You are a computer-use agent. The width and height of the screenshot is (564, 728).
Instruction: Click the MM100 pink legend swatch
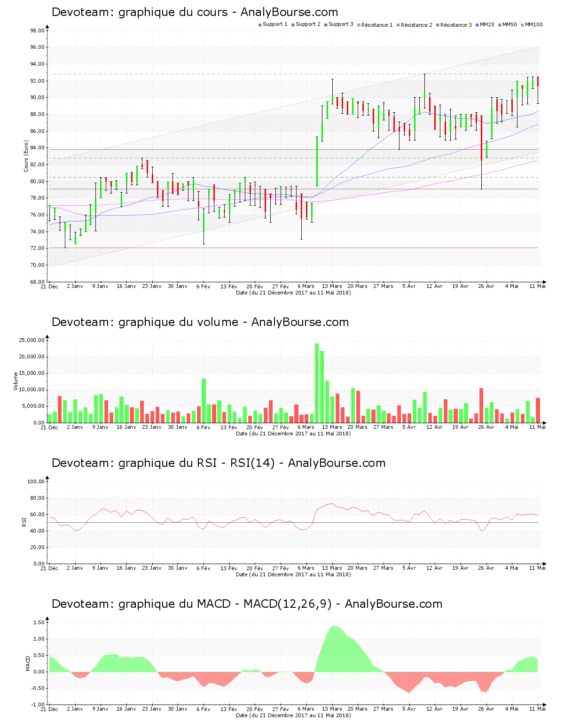522,25
